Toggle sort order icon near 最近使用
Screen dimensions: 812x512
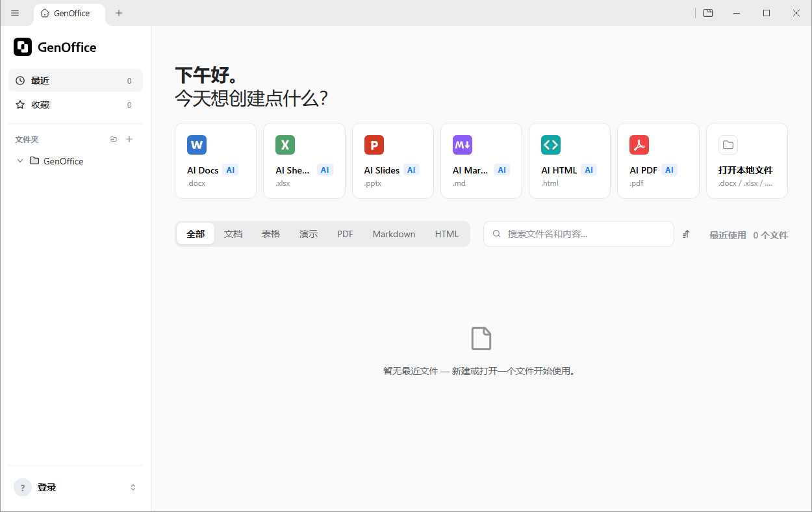(687, 235)
